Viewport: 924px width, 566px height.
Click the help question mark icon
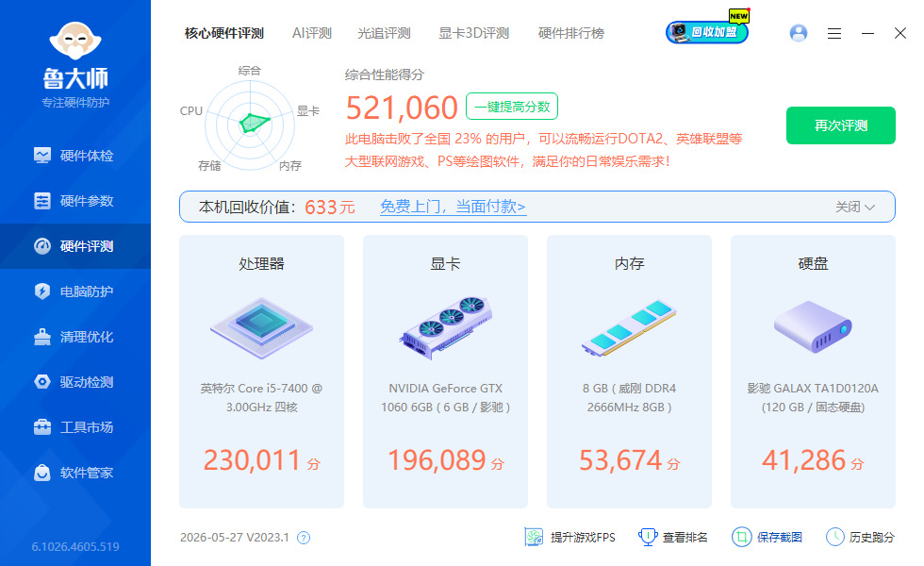[x=304, y=538]
